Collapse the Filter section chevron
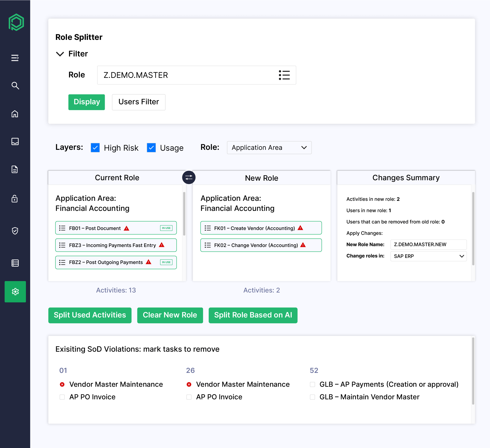Screen dimensions: 490x448 (x=60, y=54)
